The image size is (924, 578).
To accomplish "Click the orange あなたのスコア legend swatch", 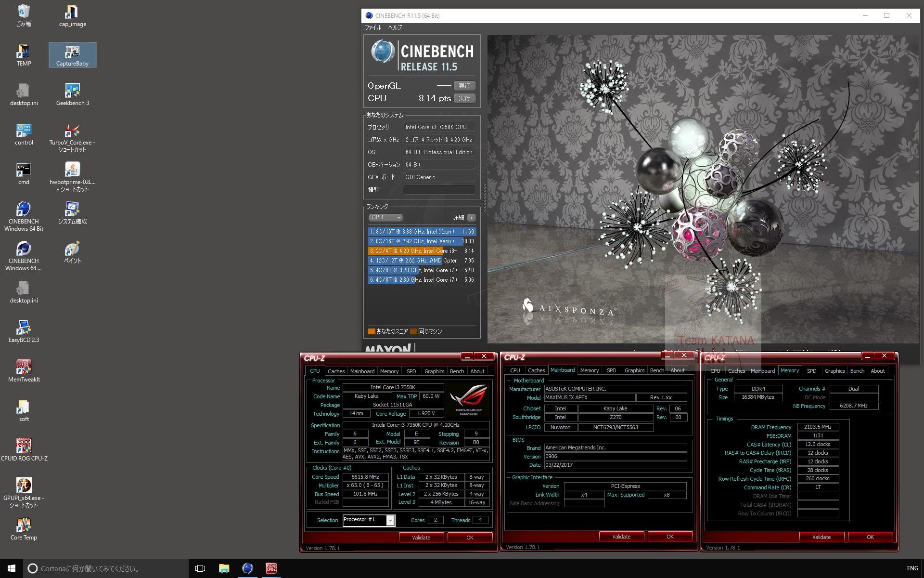I will [x=372, y=331].
